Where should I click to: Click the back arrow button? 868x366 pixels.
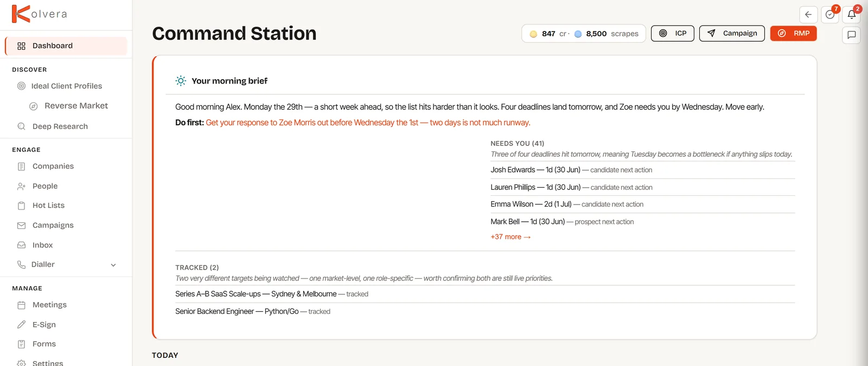pyautogui.click(x=808, y=15)
